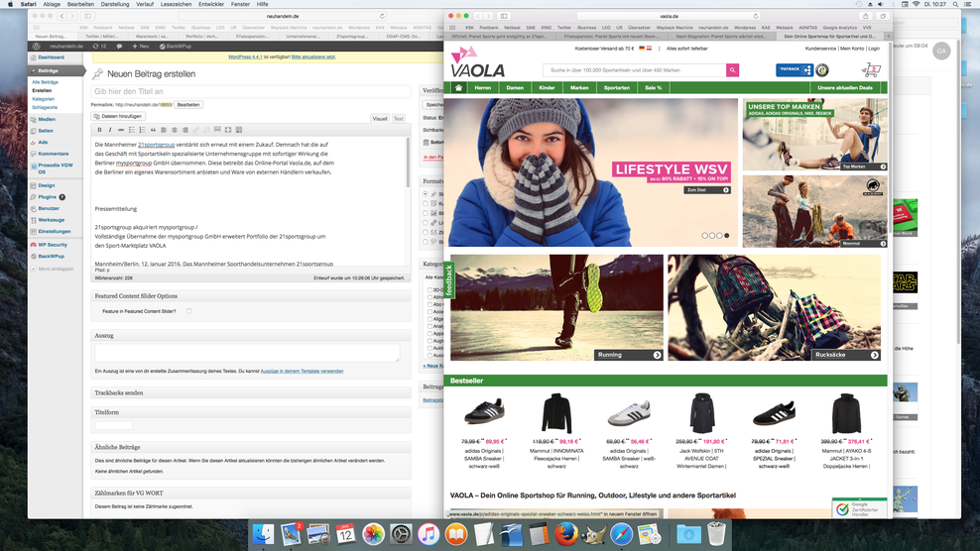Click the Vaola product search field
980x551 pixels.
tap(635, 70)
